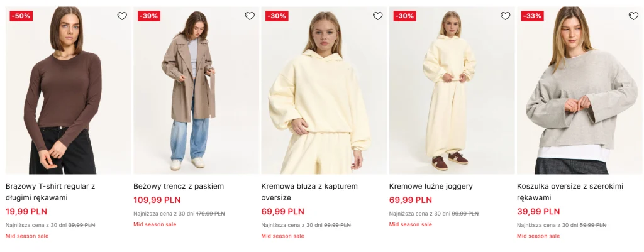Image resolution: width=644 pixels, height=252 pixels.
Task: Click "Beżowy trencz z paskiem" title
Action: coord(179,186)
